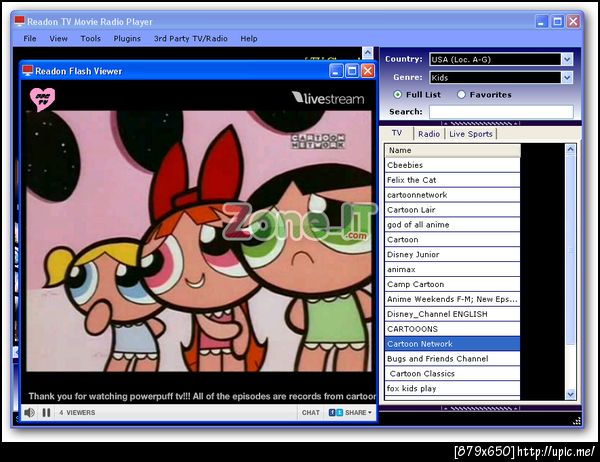Click the Readon TV Movie Radio Player title icon
Image resolution: width=600 pixels, height=462 pixels.
(20, 21)
